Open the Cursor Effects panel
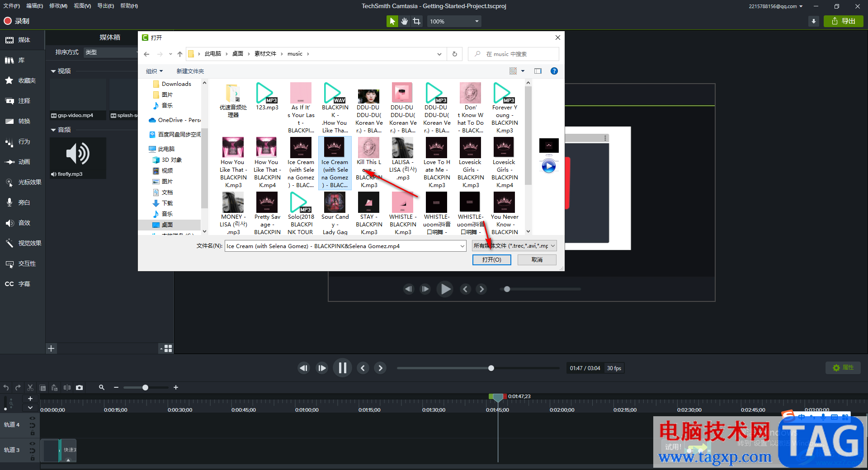 [23, 182]
